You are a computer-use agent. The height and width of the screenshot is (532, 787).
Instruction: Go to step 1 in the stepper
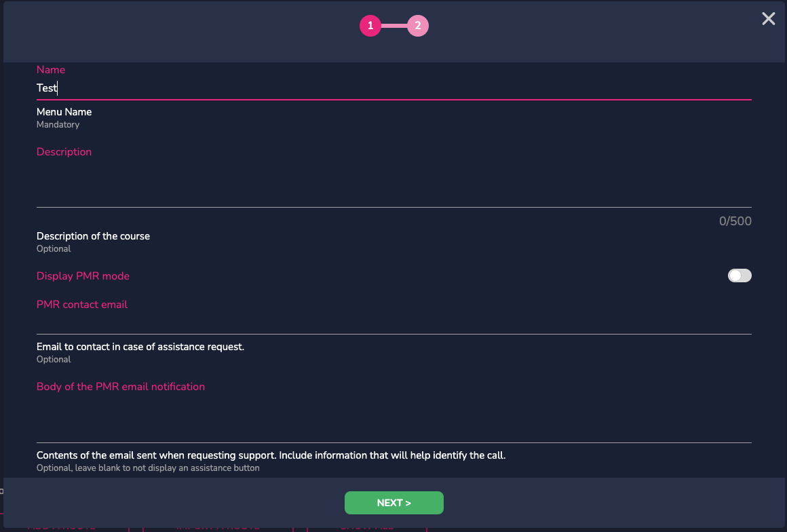370,26
